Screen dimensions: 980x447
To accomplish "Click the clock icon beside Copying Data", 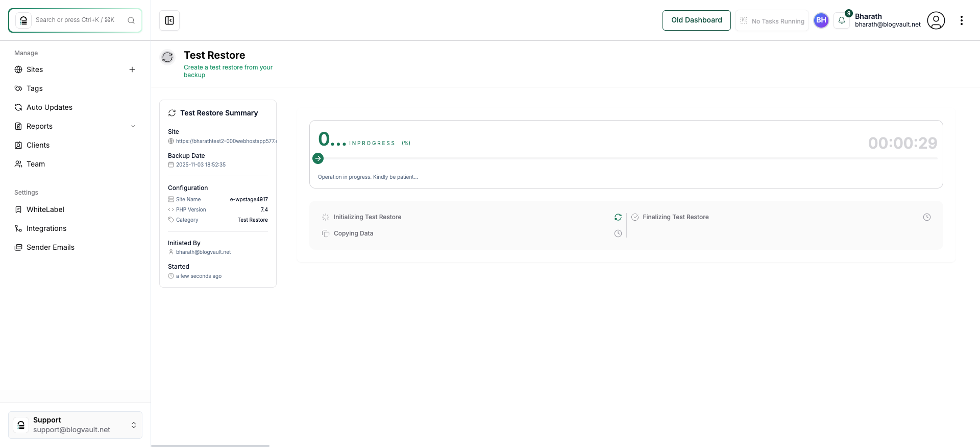I will coord(618,233).
